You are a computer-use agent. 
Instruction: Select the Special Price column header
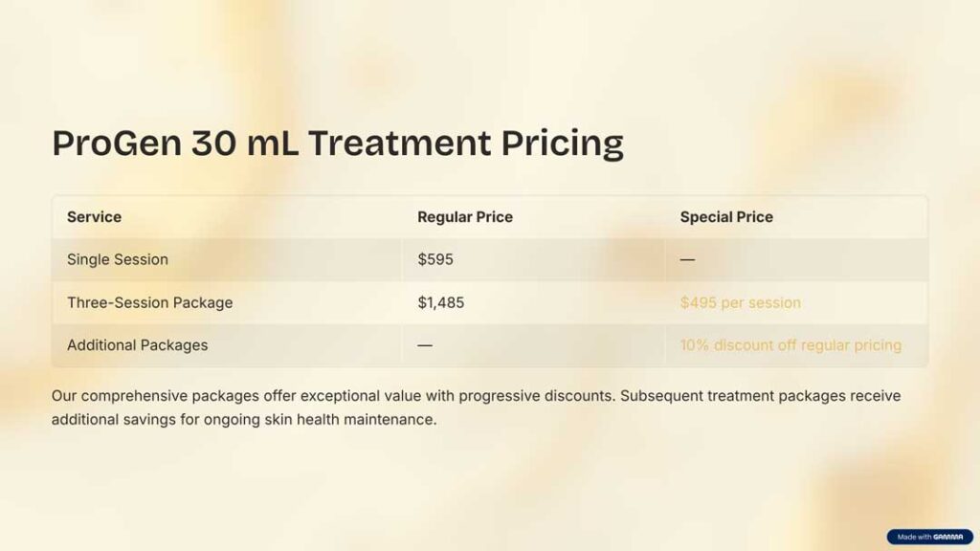[726, 217]
